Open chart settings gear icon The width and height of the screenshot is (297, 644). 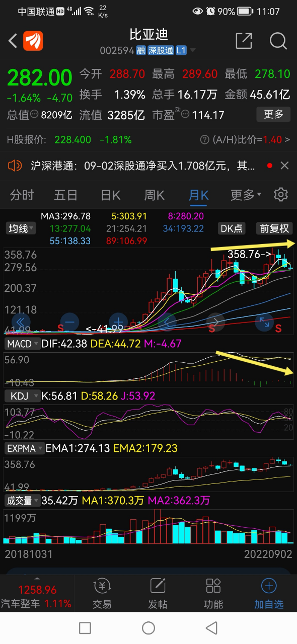pyautogui.click(x=280, y=195)
